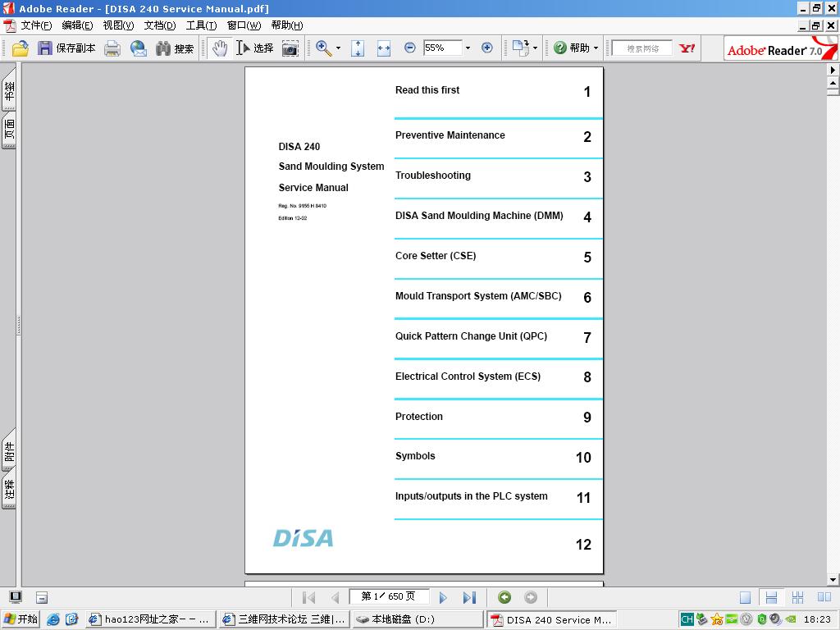Click the Rotate/page tools icon
Viewport: 840px width, 630px height.
point(520,48)
